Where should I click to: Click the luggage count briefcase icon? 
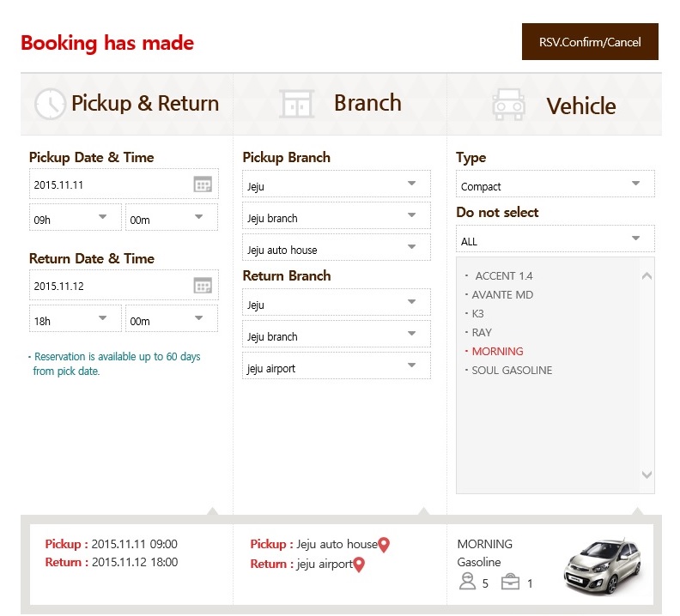[x=511, y=583]
